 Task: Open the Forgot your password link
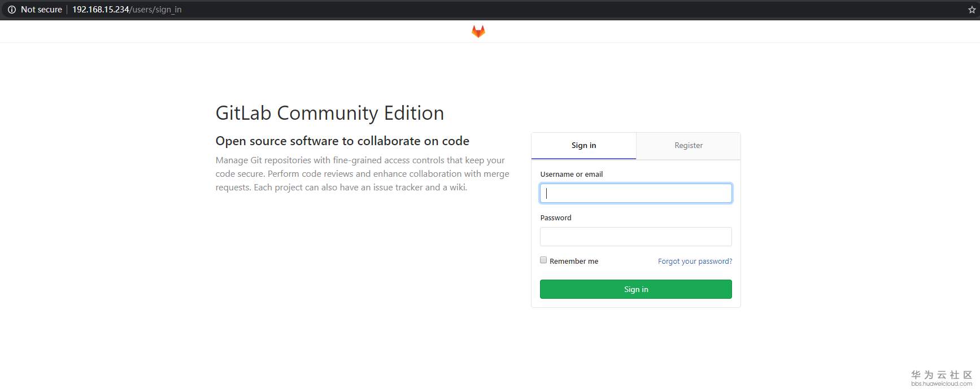pyautogui.click(x=695, y=262)
